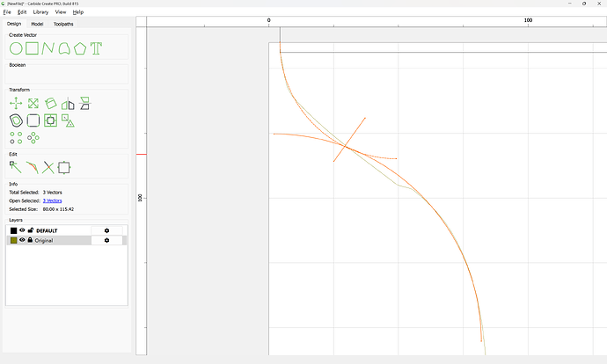Select the Polygon shape tool

click(x=80, y=48)
